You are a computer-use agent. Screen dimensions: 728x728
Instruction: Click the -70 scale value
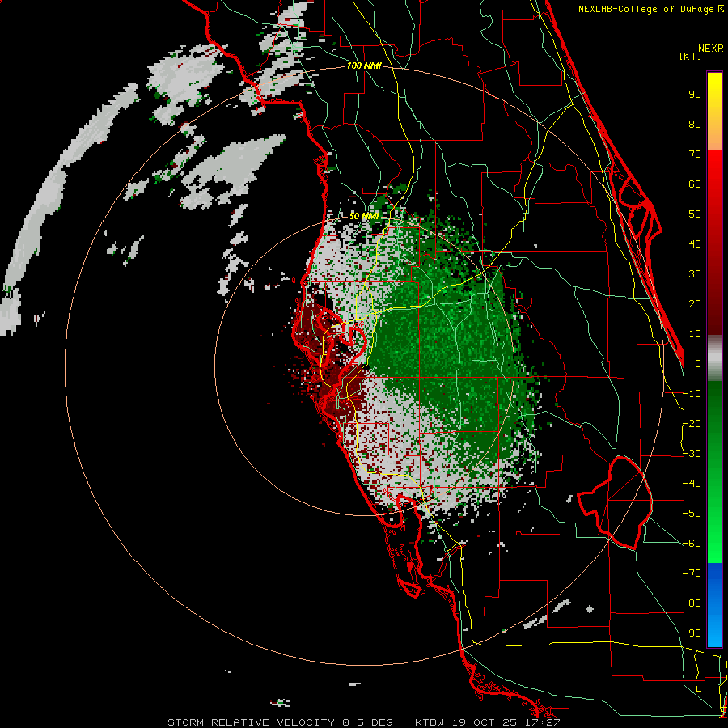692,574
